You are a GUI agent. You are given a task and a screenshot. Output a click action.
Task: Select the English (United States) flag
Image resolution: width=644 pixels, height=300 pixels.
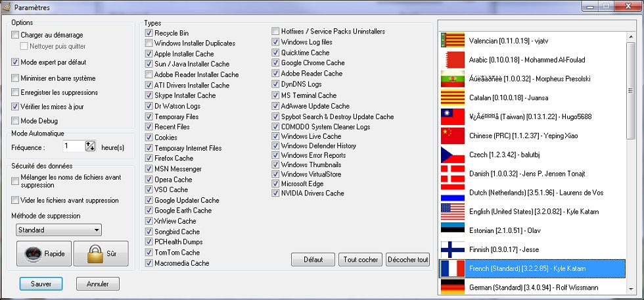click(x=453, y=212)
